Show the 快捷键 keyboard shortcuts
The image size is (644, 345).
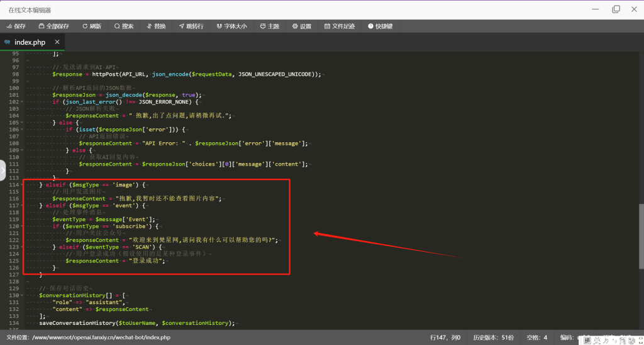click(380, 26)
